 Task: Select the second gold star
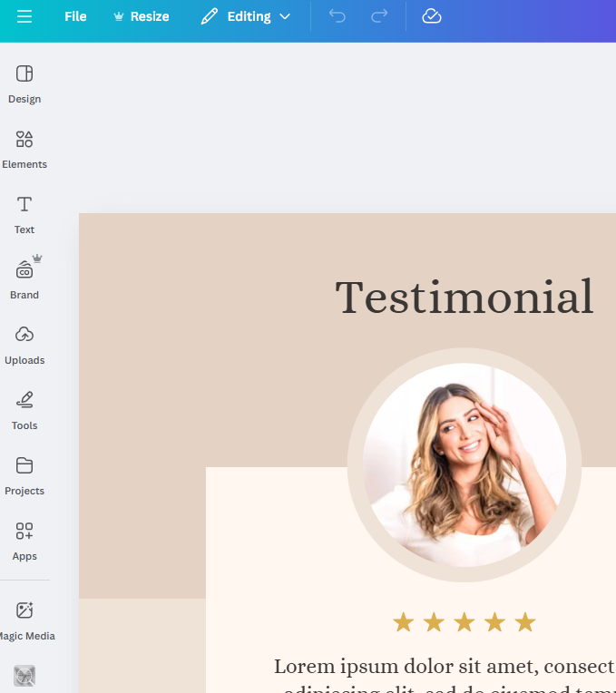pyautogui.click(x=434, y=622)
